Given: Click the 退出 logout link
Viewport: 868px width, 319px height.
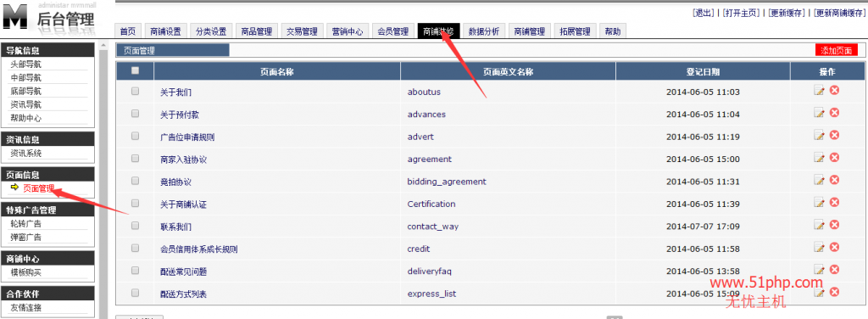Looking at the screenshot, I should pos(704,14).
